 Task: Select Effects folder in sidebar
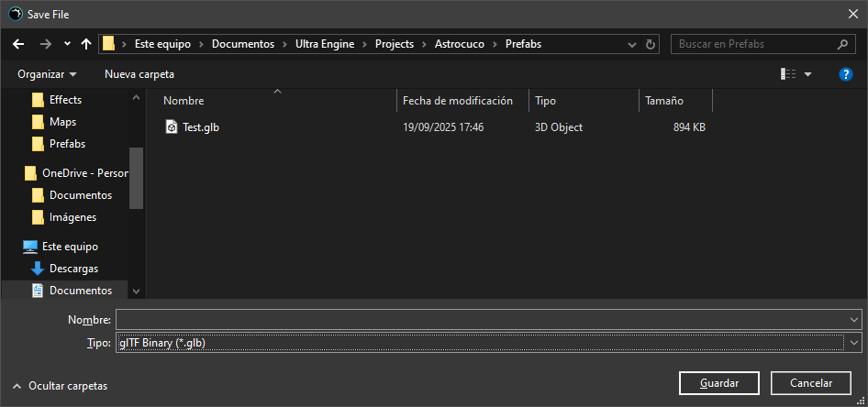[x=65, y=100]
